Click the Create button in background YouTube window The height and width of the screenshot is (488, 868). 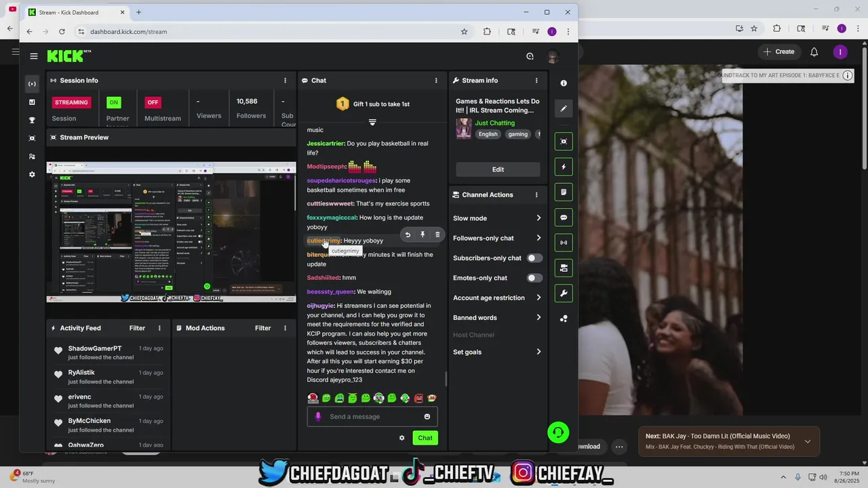[778, 52]
